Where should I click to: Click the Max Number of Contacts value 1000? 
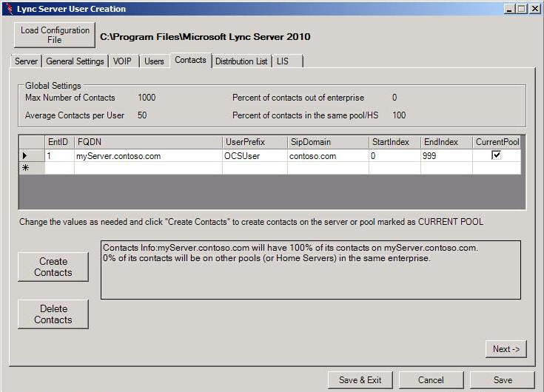[147, 98]
